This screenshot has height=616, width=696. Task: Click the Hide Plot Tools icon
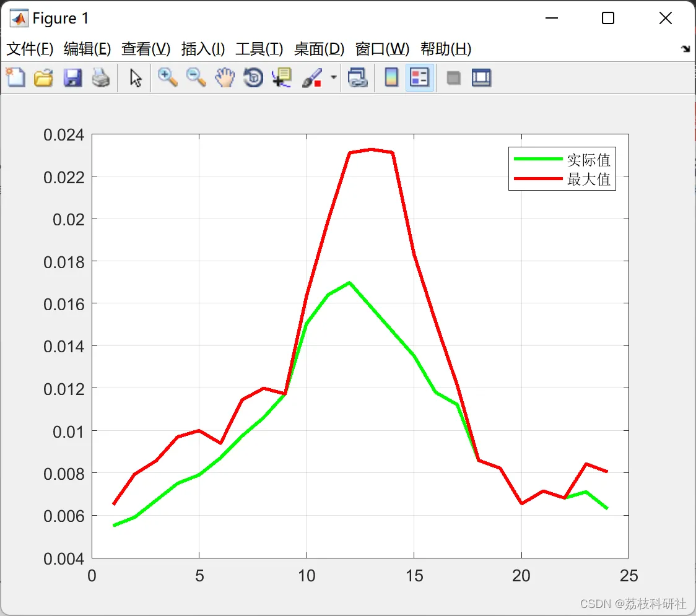click(453, 79)
